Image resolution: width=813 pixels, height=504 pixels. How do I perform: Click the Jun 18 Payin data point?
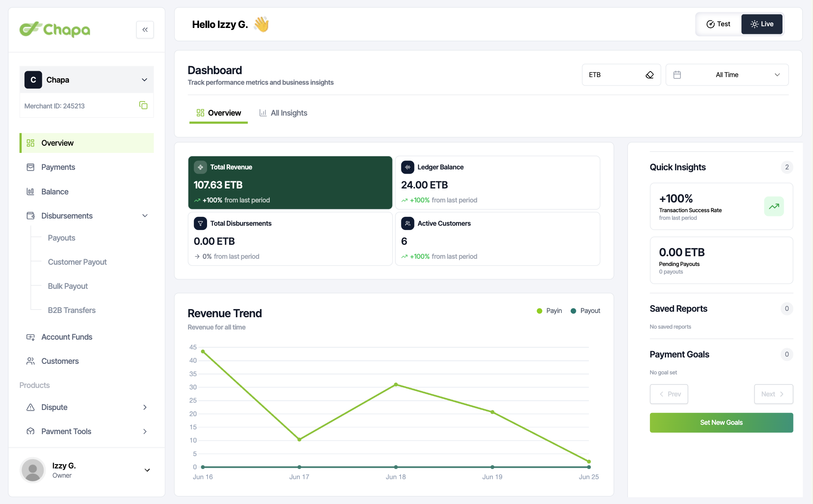(396, 385)
